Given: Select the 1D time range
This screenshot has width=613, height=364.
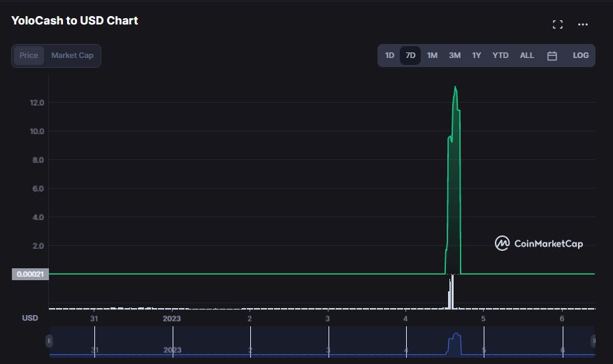Looking at the screenshot, I should (389, 55).
